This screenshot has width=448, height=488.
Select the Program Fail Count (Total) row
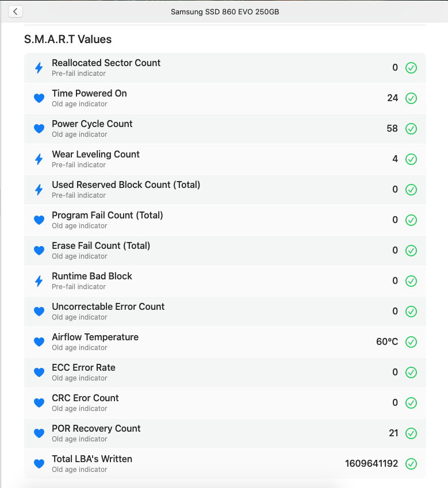pos(224,220)
